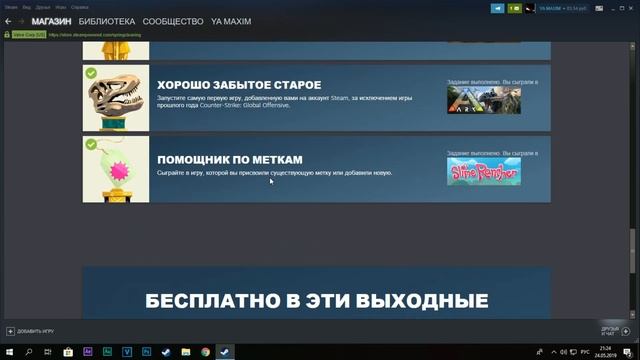Viewport: 640px width, 360px height.
Task: Open the Slime Rancher game thumbnail
Action: click(484, 171)
